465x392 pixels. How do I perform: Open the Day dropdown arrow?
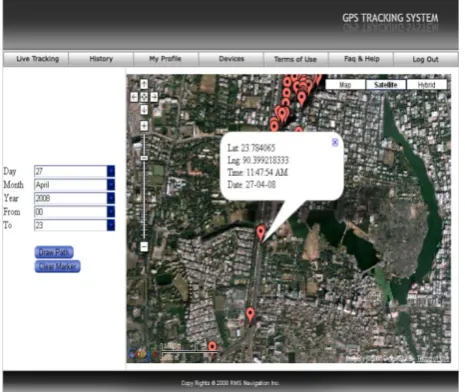(111, 171)
